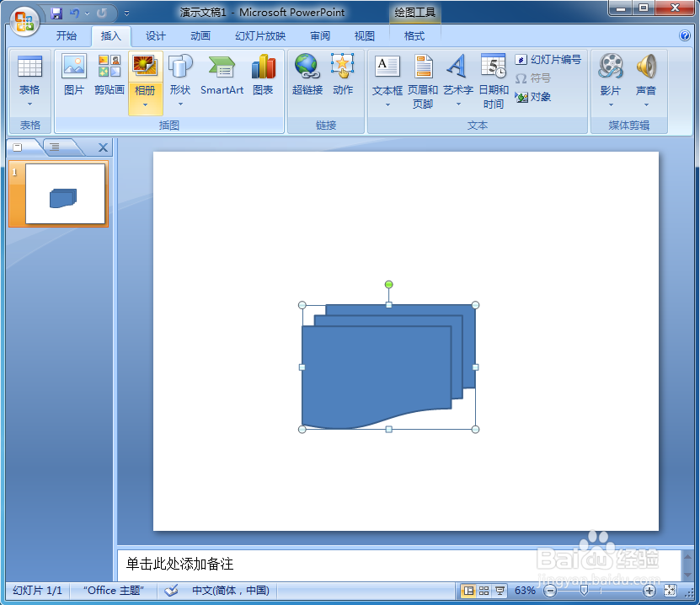Undo the last action
Image resolution: width=700 pixels, height=605 pixels.
pos(75,13)
